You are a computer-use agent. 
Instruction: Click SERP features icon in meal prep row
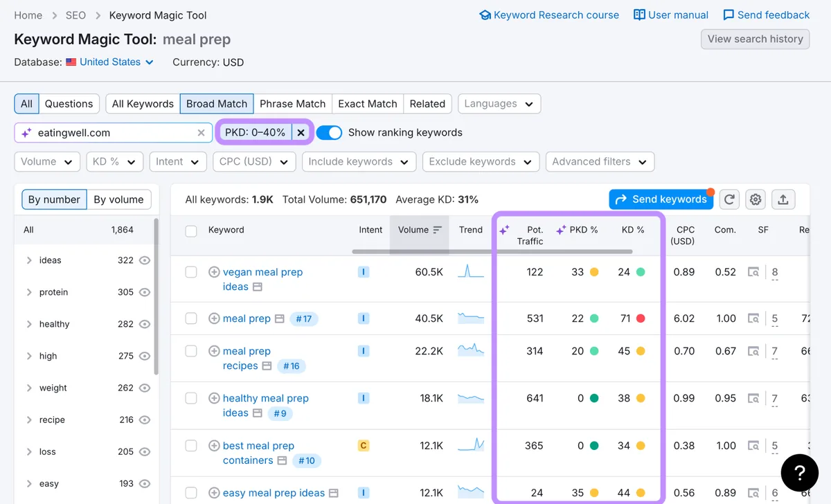(753, 318)
